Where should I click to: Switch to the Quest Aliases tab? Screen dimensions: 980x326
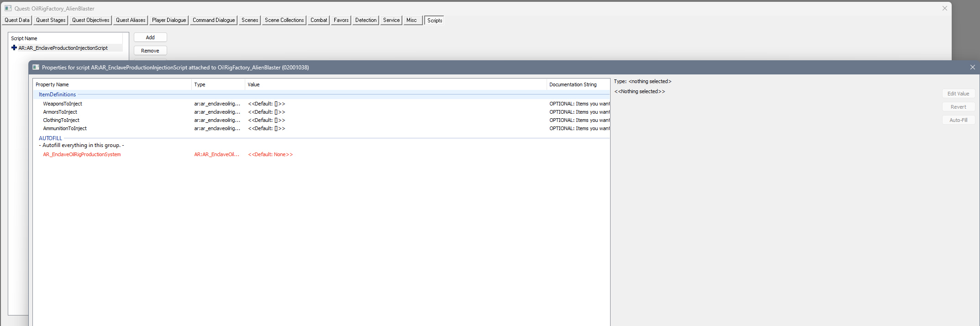coord(131,20)
